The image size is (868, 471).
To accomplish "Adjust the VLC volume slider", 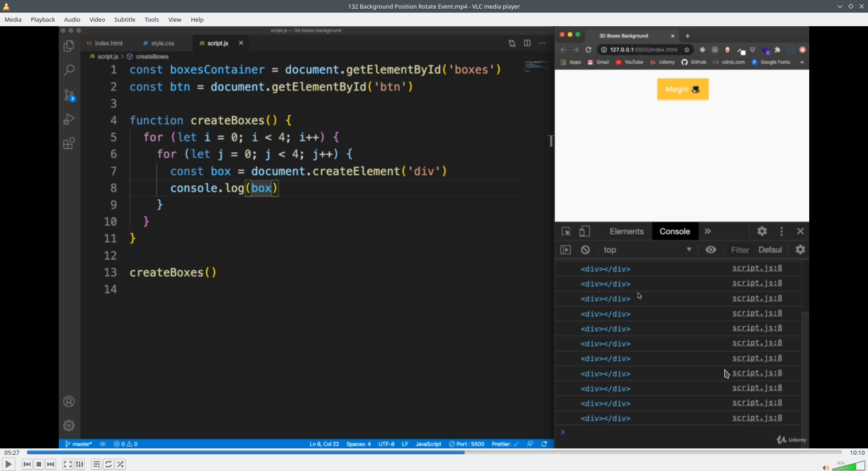I will click(849, 466).
